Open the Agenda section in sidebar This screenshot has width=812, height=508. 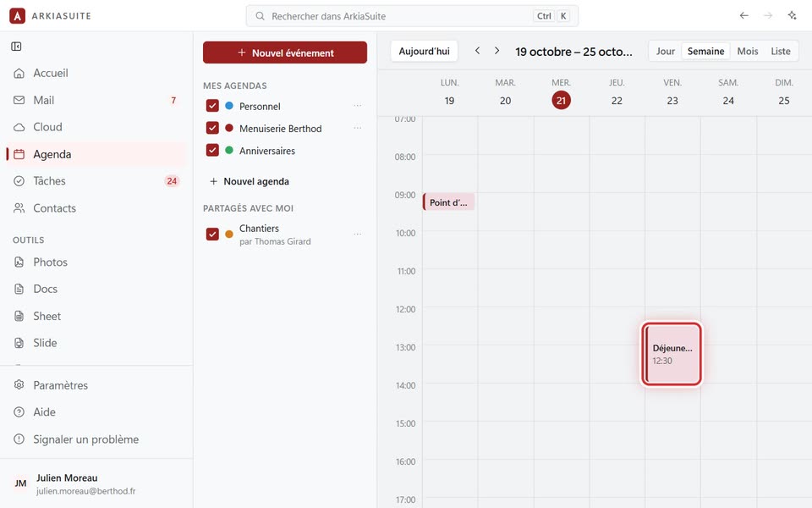(96, 154)
